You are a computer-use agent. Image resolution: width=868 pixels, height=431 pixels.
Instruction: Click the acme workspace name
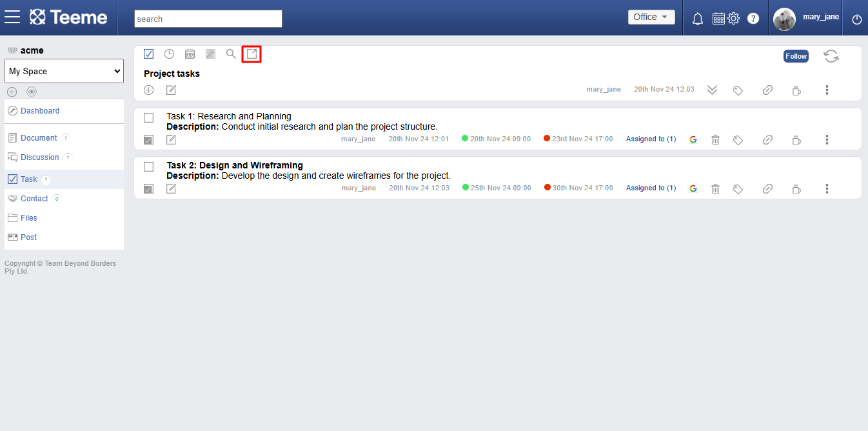pos(32,50)
